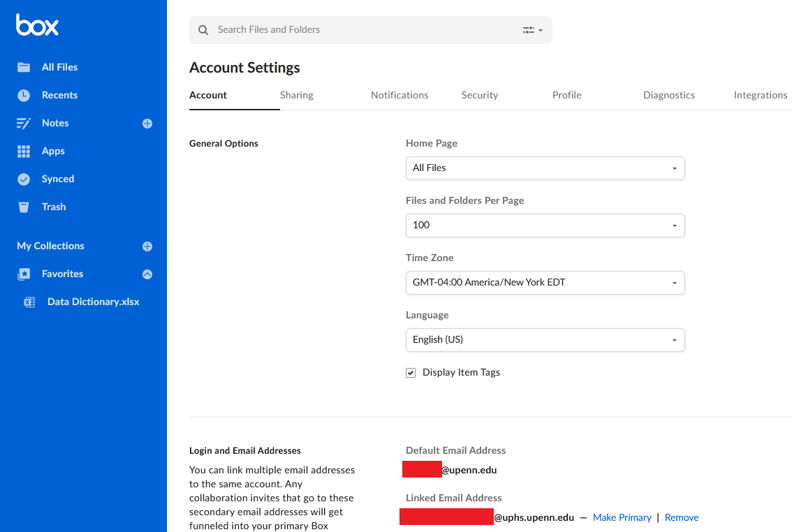The height and width of the screenshot is (532, 792).
Task: Click the Recents clock icon
Action: [24, 96]
